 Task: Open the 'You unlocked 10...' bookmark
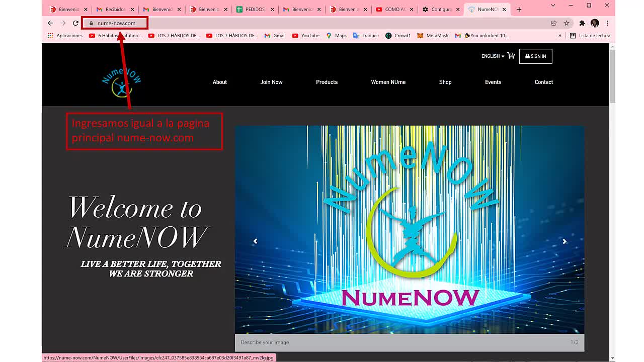pos(481,36)
